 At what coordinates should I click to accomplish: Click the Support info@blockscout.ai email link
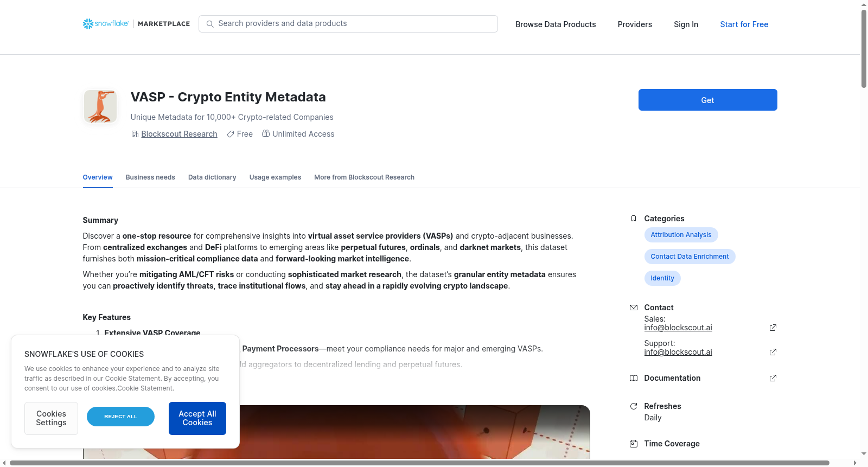(678, 352)
